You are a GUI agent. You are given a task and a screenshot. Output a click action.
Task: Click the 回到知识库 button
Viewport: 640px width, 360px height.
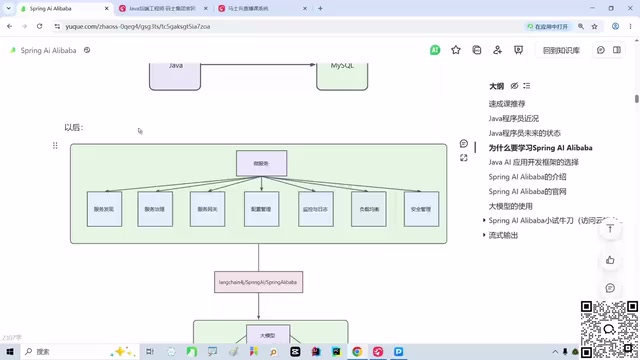coord(561,50)
